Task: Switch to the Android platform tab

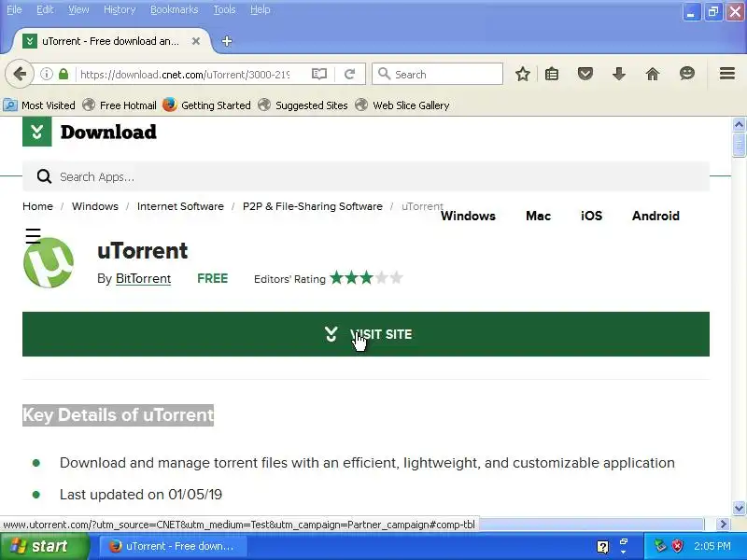Action: click(x=655, y=216)
